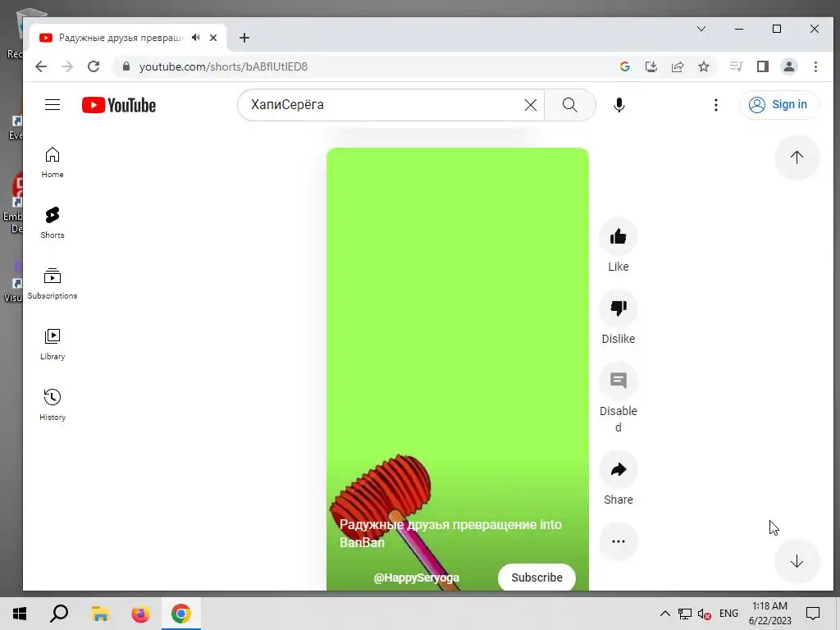Image resolution: width=840 pixels, height=630 pixels.
Task: Expand the tab search chevron
Action: (701, 29)
